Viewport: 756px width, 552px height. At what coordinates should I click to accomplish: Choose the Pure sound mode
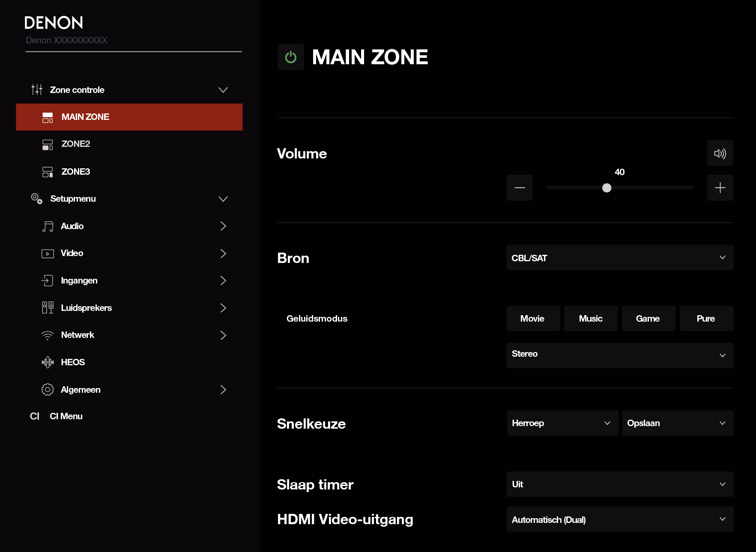tap(706, 319)
